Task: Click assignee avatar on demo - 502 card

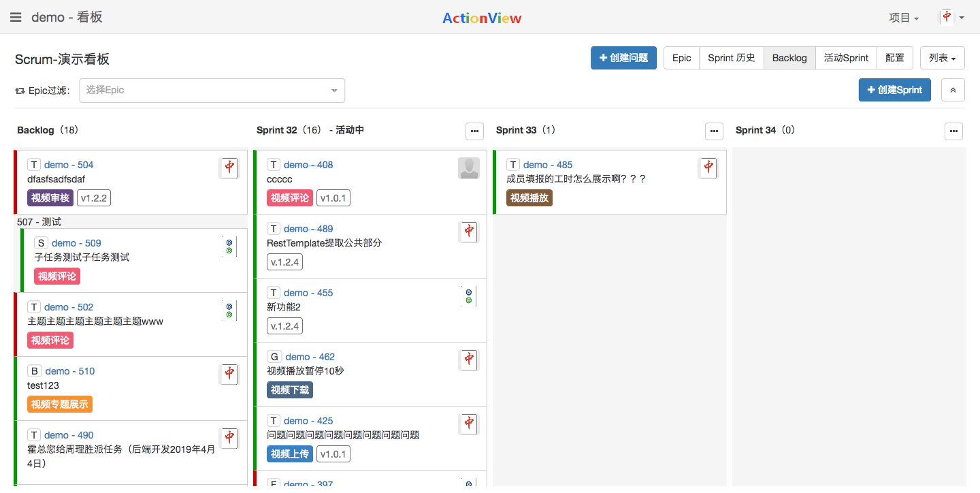Action: click(x=229, y=311)
